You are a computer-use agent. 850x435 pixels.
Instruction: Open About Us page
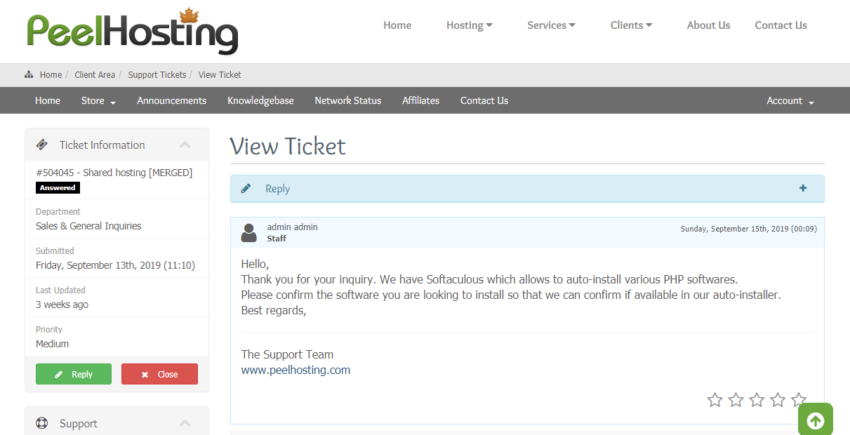(x=709, y=25)
